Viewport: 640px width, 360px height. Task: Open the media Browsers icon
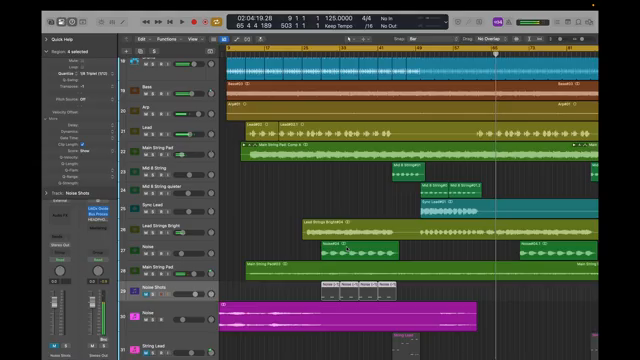pos(589,22)
